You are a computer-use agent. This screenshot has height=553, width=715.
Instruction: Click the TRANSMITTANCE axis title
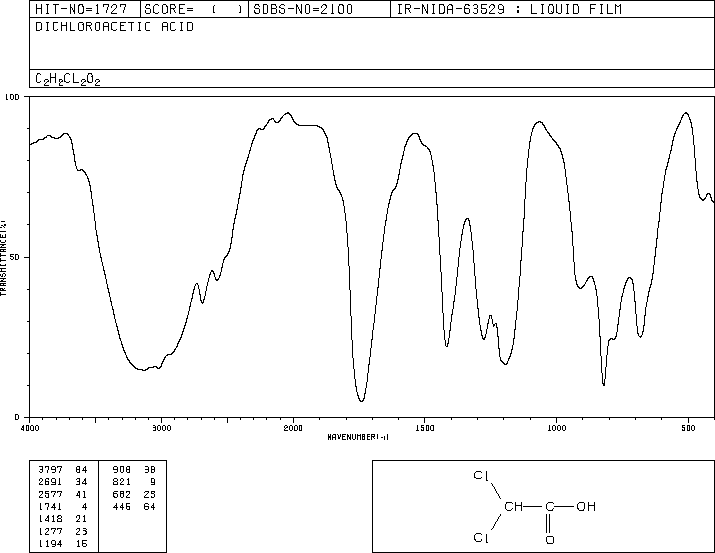3,258
